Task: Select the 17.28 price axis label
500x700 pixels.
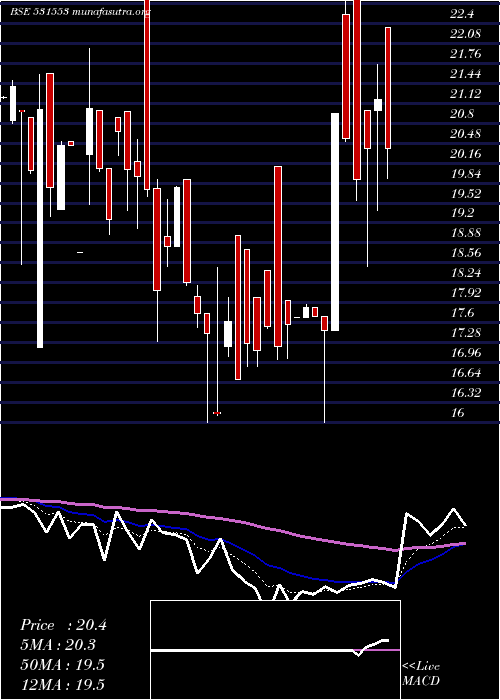Action: (x=466, y=333)
